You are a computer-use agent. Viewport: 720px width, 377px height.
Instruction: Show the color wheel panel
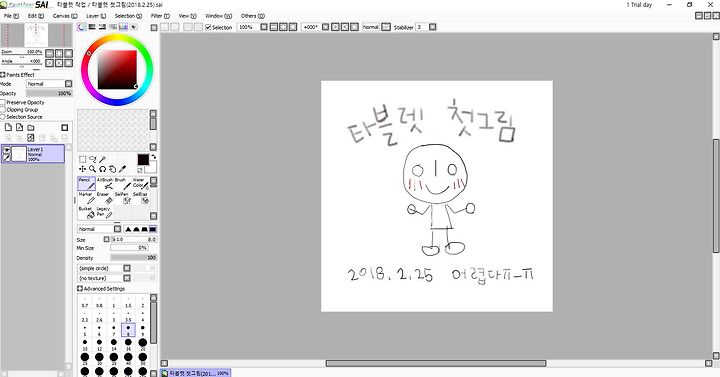click(x=82, y=27)
